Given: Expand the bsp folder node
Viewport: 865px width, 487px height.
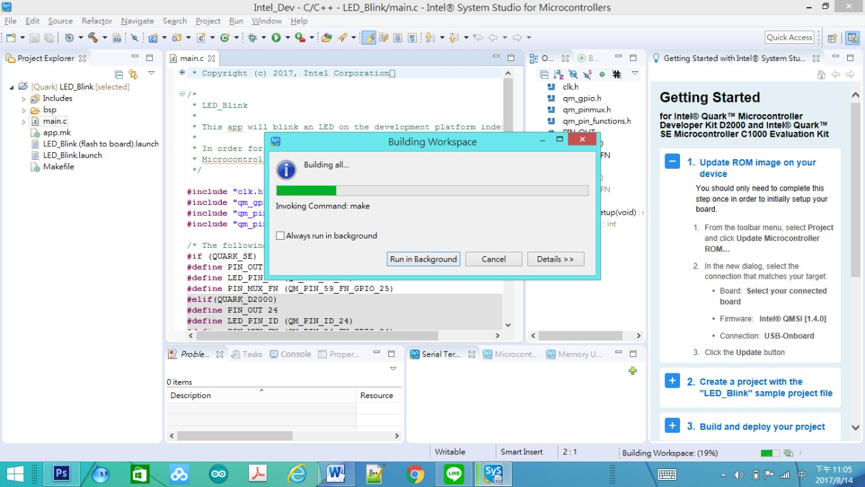Looking at the screenshot, I should [x=24, y=110].
